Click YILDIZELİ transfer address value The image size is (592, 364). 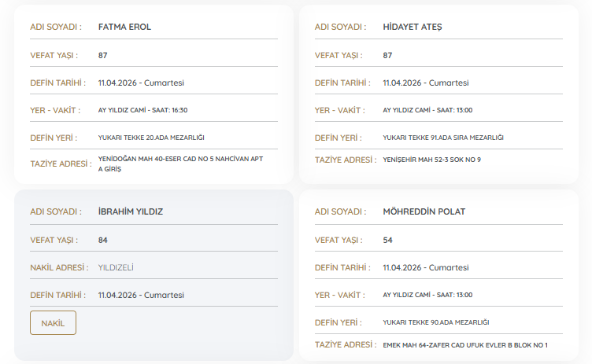point(116,267)
